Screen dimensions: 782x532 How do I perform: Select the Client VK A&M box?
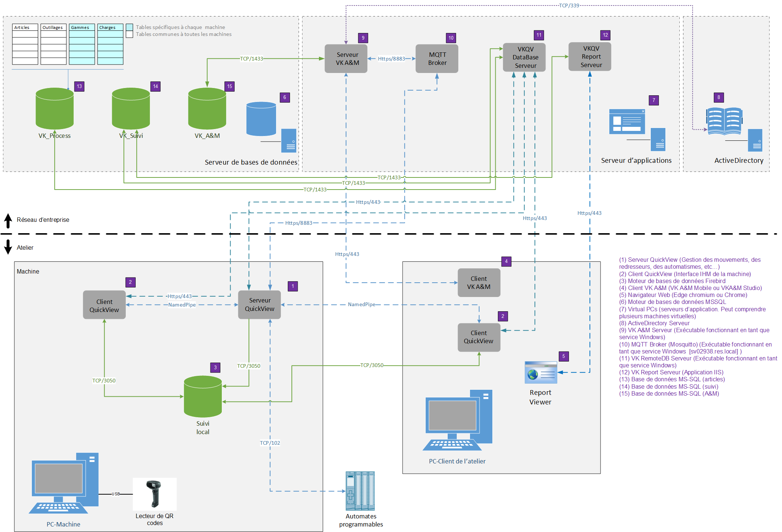pos(478,283)
